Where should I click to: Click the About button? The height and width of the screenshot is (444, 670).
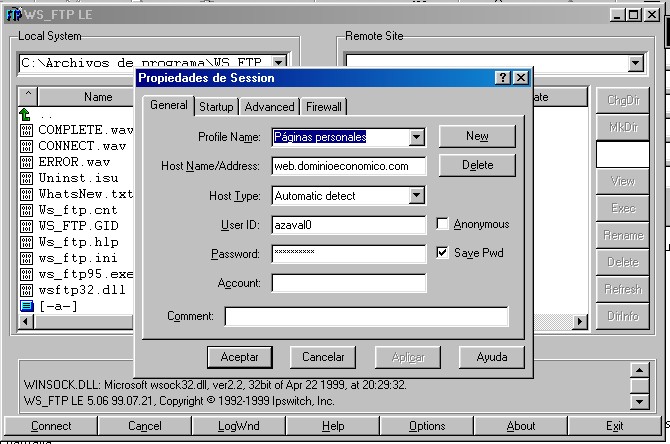pos(521,426)
